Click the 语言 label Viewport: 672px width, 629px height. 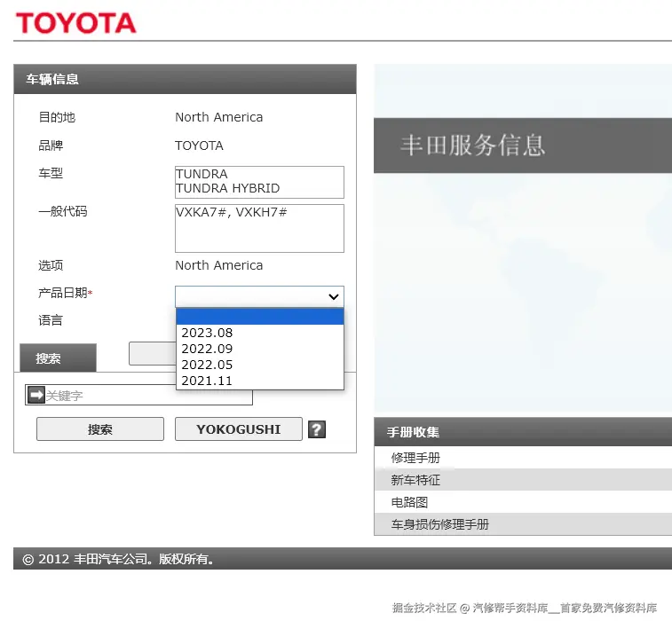coord(51,320)
